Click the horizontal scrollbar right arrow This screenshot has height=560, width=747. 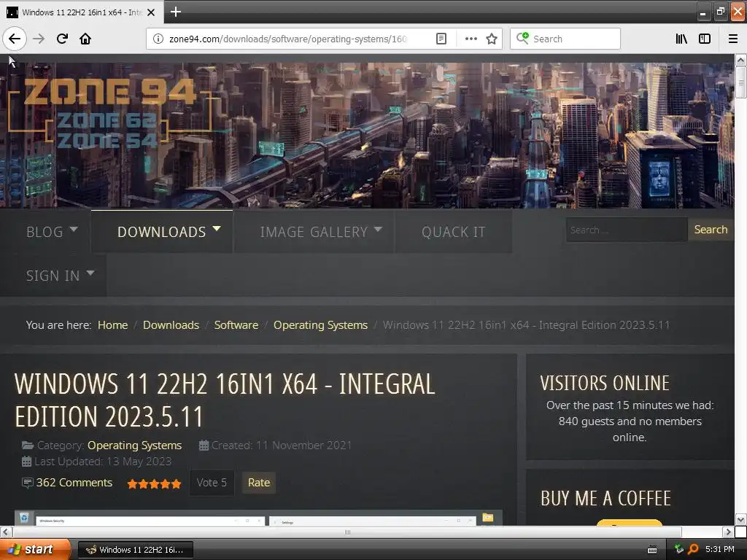coord(729,532)
